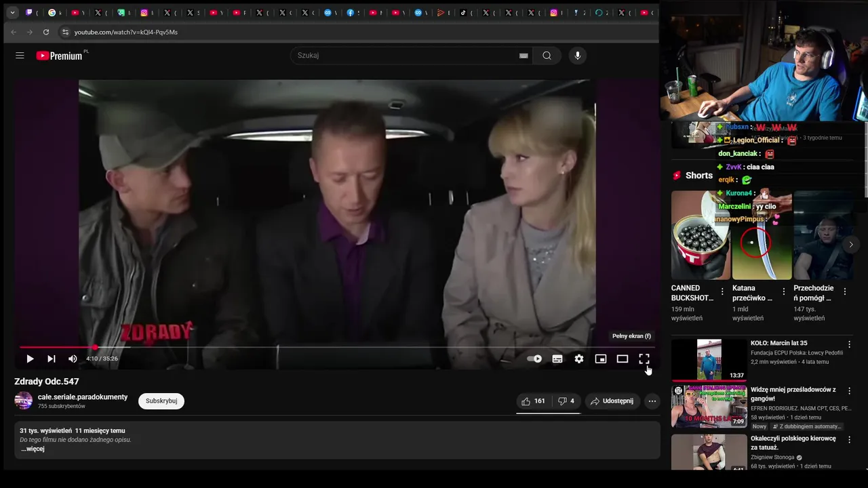
Task: Click the search magnifier button
Action: (x=547, y=56)
